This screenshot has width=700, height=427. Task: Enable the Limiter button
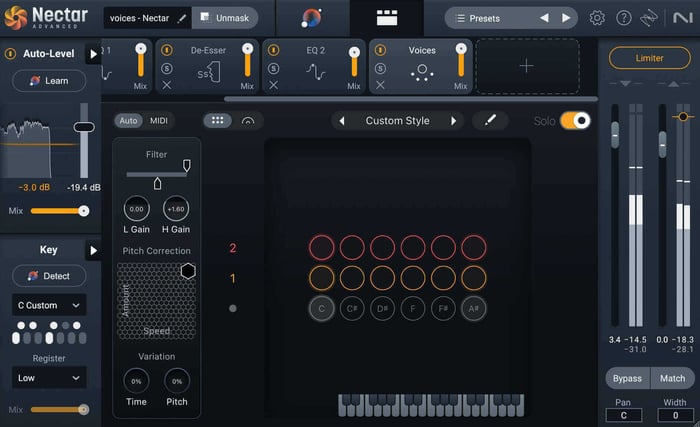click(650, 58)
